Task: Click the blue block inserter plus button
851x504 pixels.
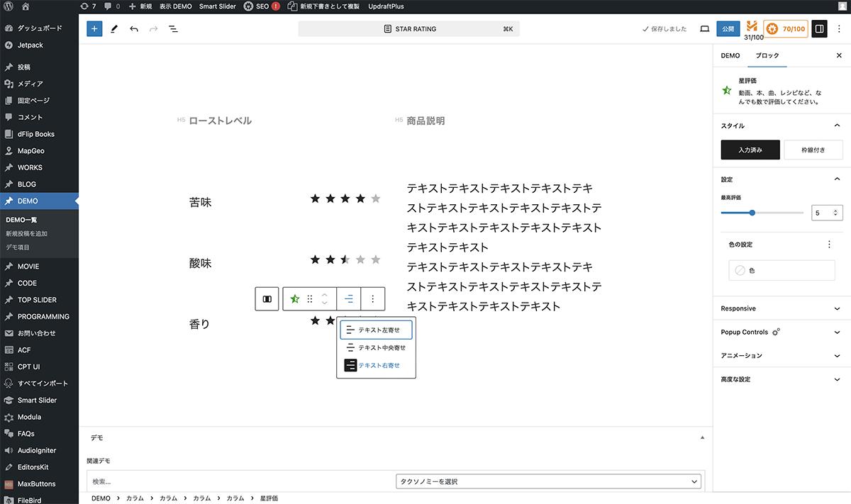Action: coord(94,29)
